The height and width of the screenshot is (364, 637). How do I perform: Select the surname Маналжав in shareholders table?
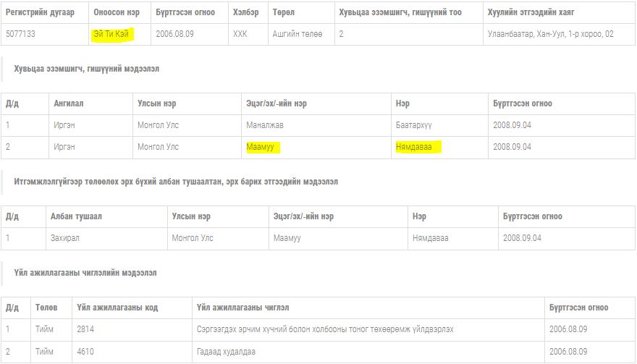[x=265, y=125]
